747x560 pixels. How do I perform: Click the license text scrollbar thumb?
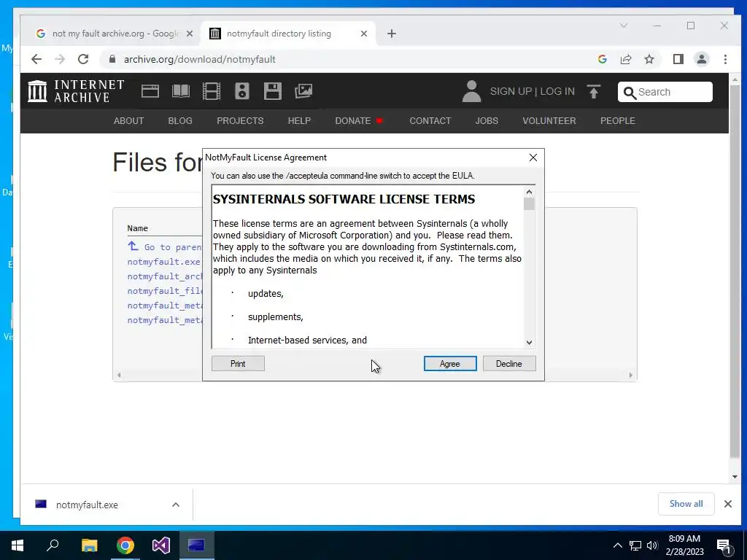[530, 204]
